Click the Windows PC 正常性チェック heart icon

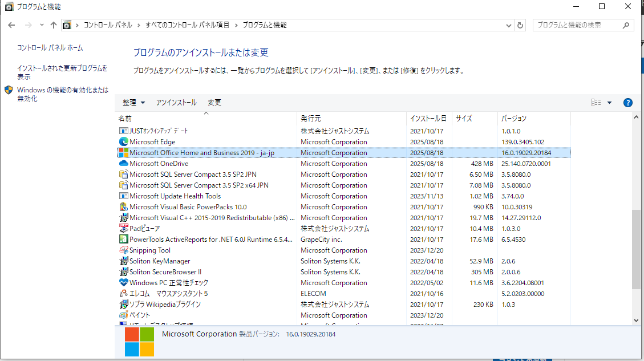[123, 282]
